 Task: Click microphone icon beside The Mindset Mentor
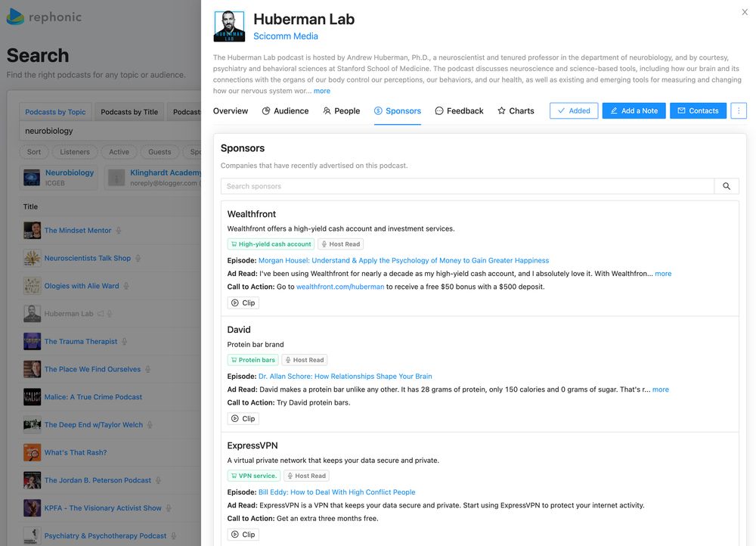click(119, 231)
